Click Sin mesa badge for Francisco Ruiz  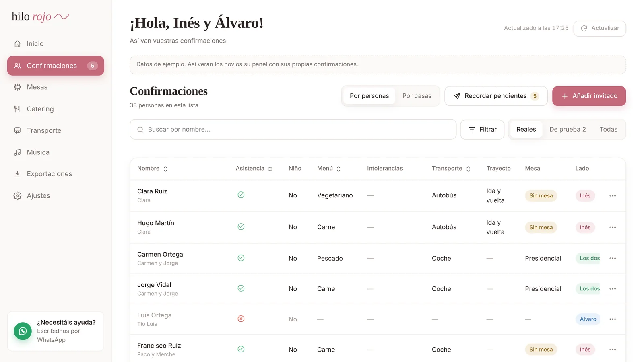coord(541,350)
